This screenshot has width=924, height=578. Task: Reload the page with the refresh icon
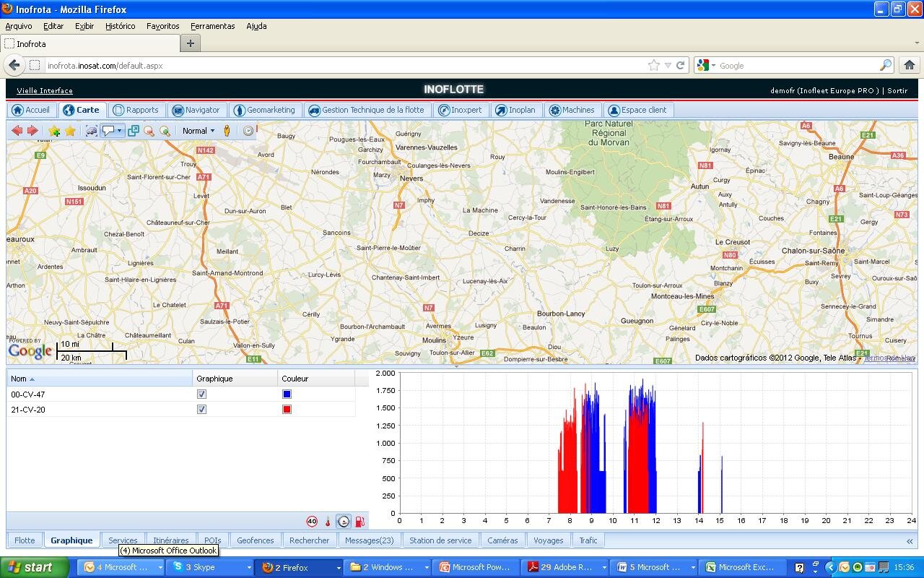[x=680, y=65]
